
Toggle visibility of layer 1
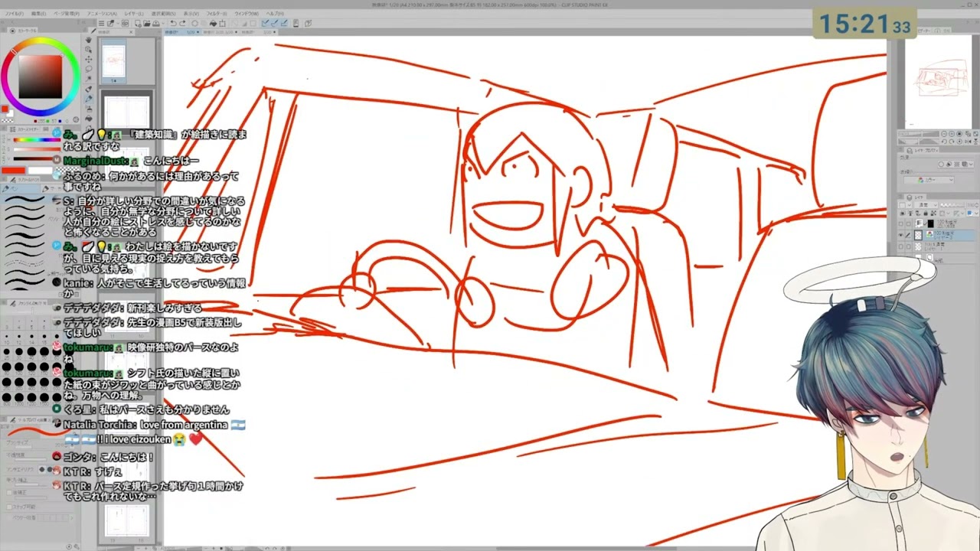click(900, 246)
